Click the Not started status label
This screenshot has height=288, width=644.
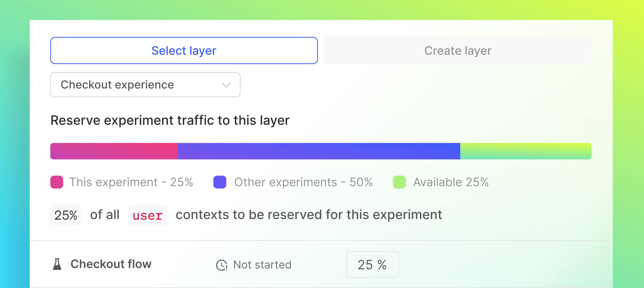tap(262, 265)
